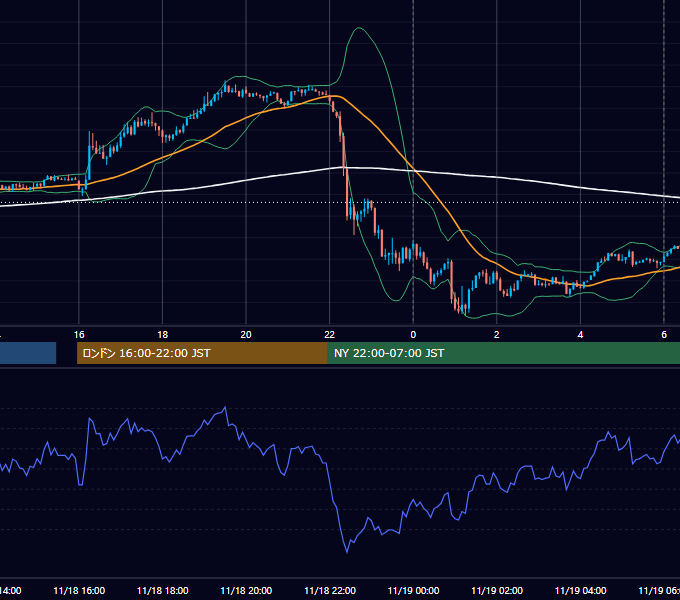The height and width of the screenshot is (600, 680).
Task: Click the 16 hour label on price chart
Action: click(79, 335)
